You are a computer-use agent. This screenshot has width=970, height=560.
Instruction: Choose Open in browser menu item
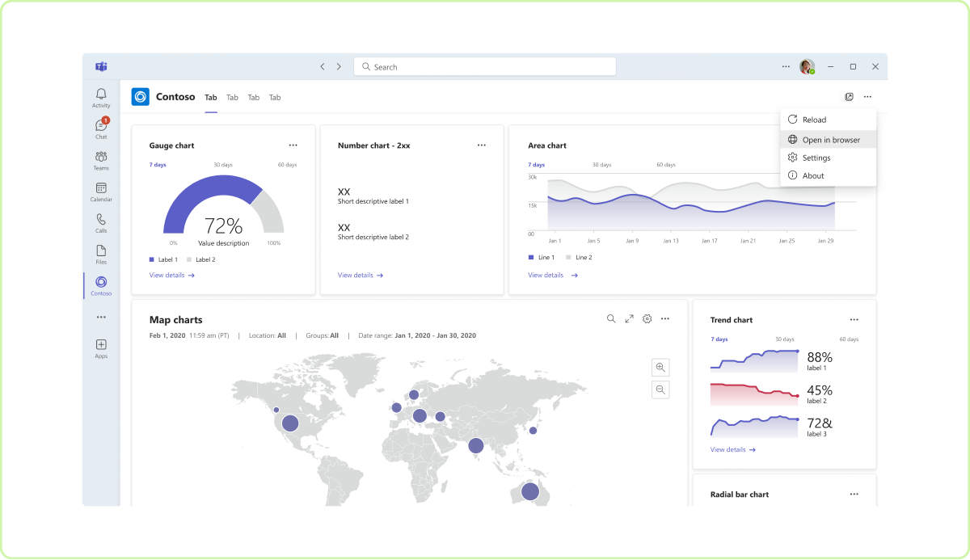point(828,140)
